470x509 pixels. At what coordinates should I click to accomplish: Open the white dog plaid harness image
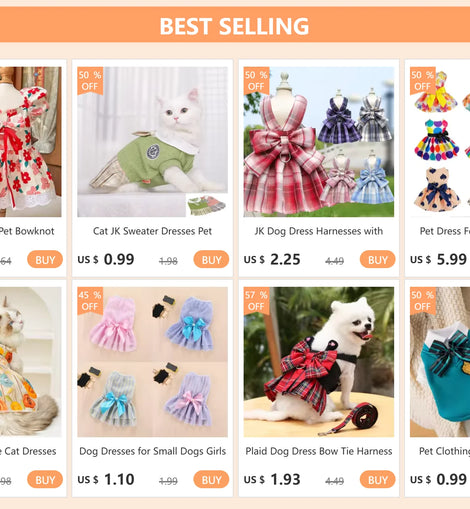pos(319,362)
